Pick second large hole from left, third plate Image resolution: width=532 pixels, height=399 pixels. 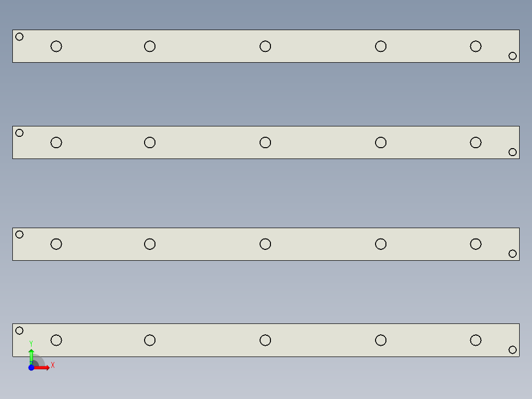150,244
